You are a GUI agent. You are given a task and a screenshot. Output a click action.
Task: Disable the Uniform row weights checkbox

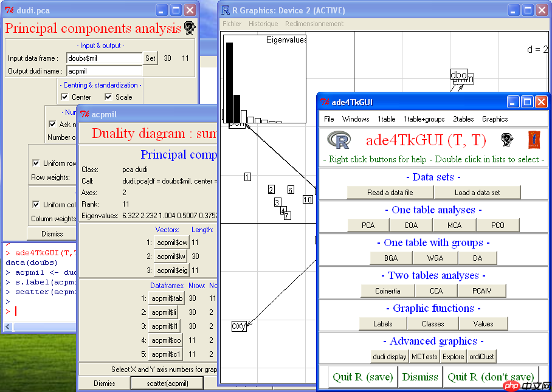(36, 163)
